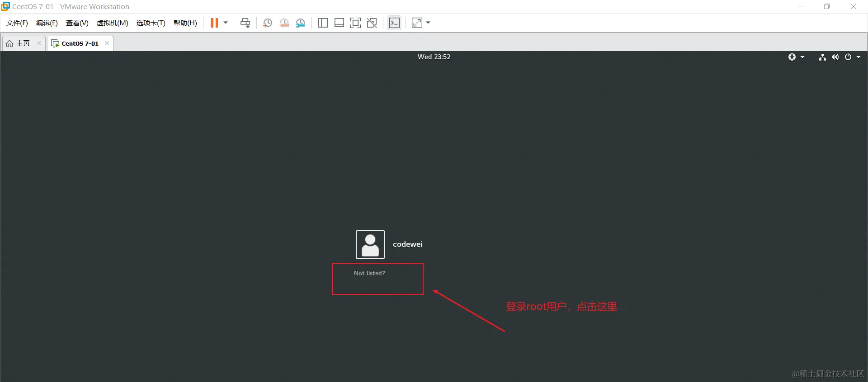The height and width of the screenshot is (382, 868).
Task: Open the 帮助(H) menu
Action: click(185, 23)
